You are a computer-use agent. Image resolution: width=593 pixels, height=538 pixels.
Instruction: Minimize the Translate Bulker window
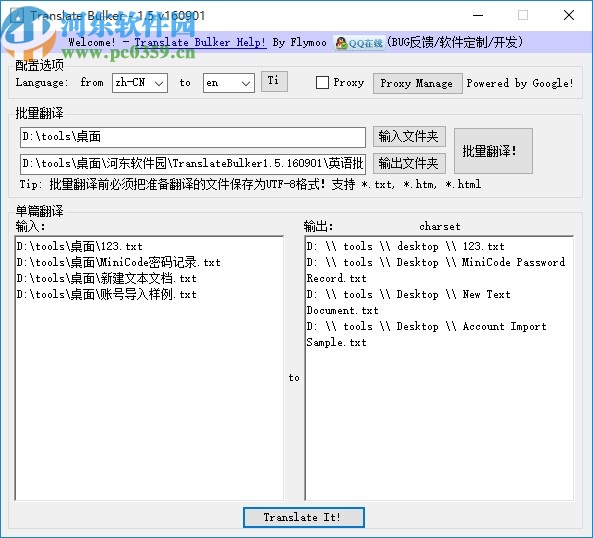coord(478,16)
